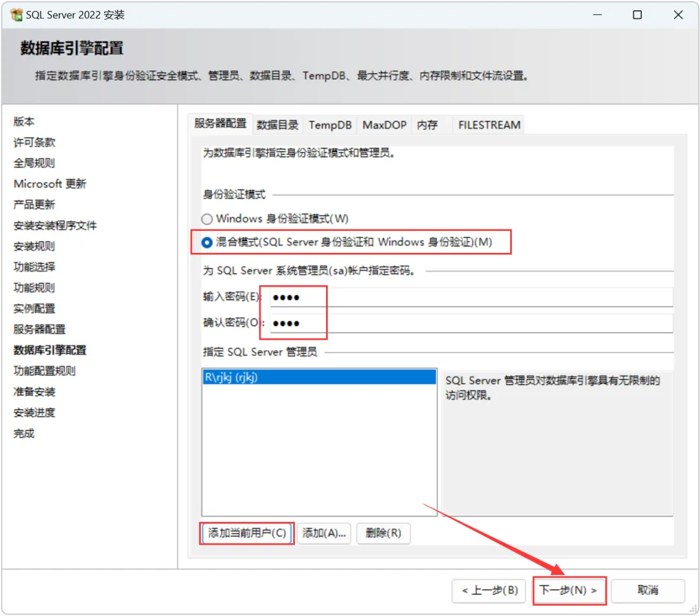Click 实例配置 step in sidebar
700x616 pixels.
[x=34, y=309]
